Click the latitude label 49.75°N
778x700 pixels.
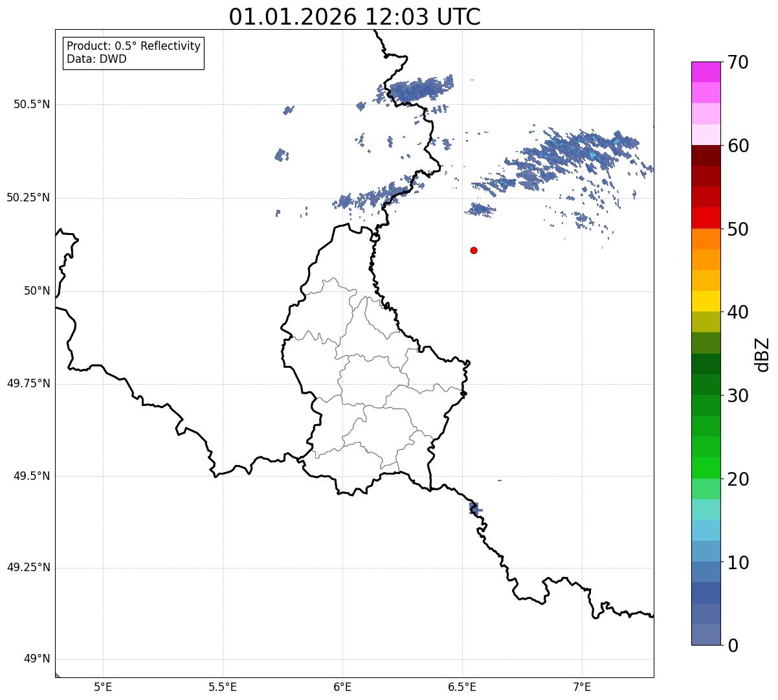[x=28, y=383]
